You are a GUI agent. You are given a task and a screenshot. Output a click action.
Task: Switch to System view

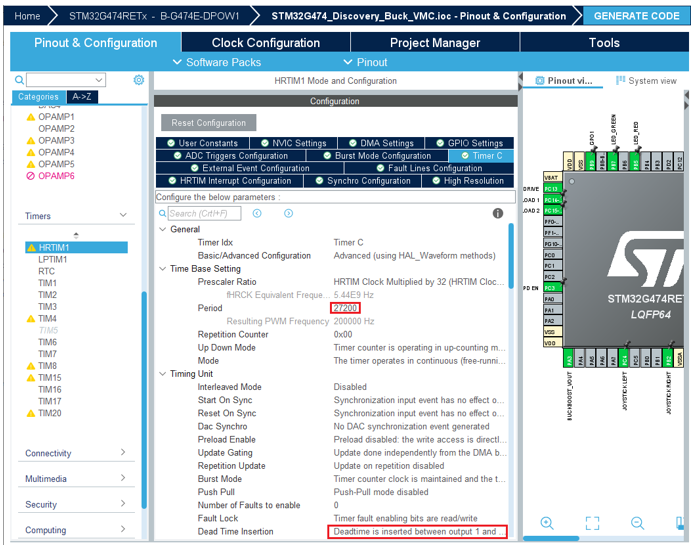646,81
